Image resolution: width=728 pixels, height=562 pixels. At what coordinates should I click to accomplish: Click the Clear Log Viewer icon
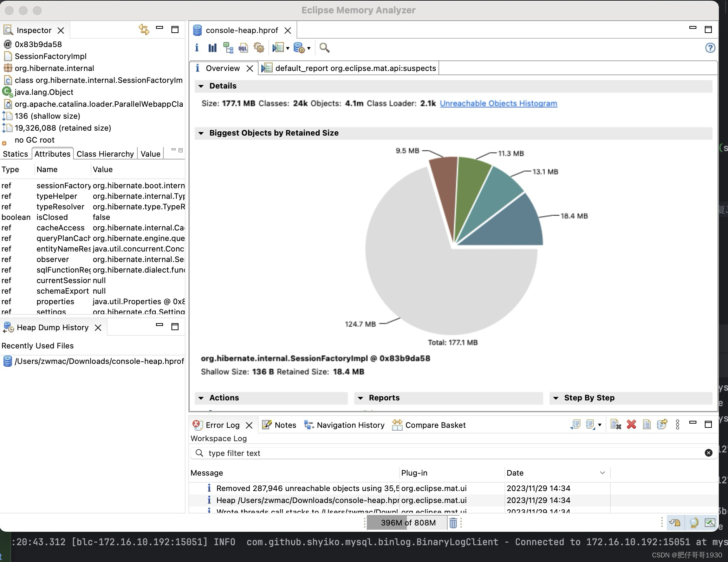[616, 425]
